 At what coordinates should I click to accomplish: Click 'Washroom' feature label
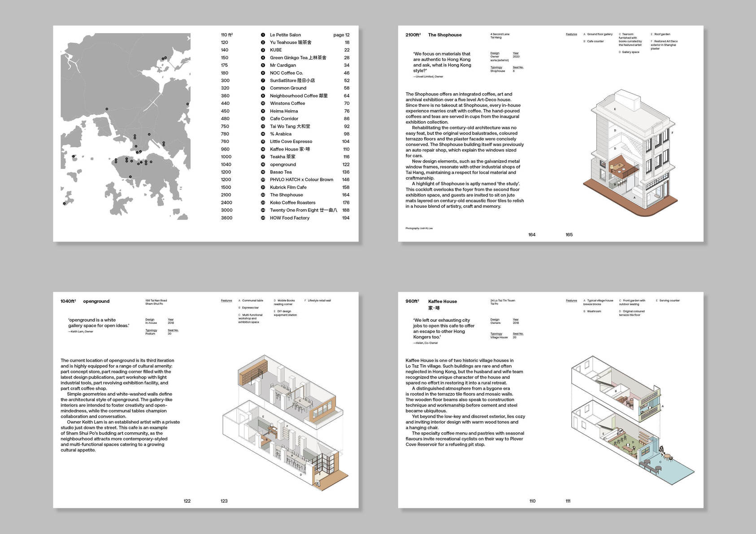point(594,311)
